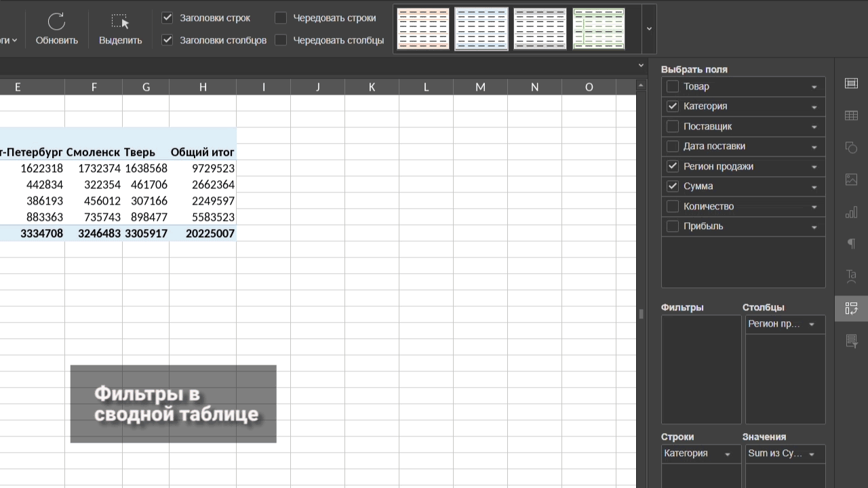
Task: Check the Поставщик field checkbox
Action: pos(673,126)
